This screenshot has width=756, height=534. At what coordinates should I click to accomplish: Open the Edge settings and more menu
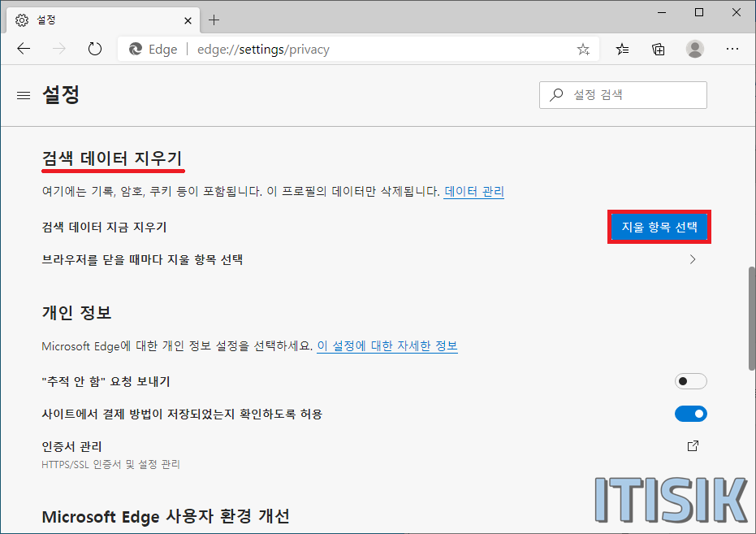pos(732,49)
